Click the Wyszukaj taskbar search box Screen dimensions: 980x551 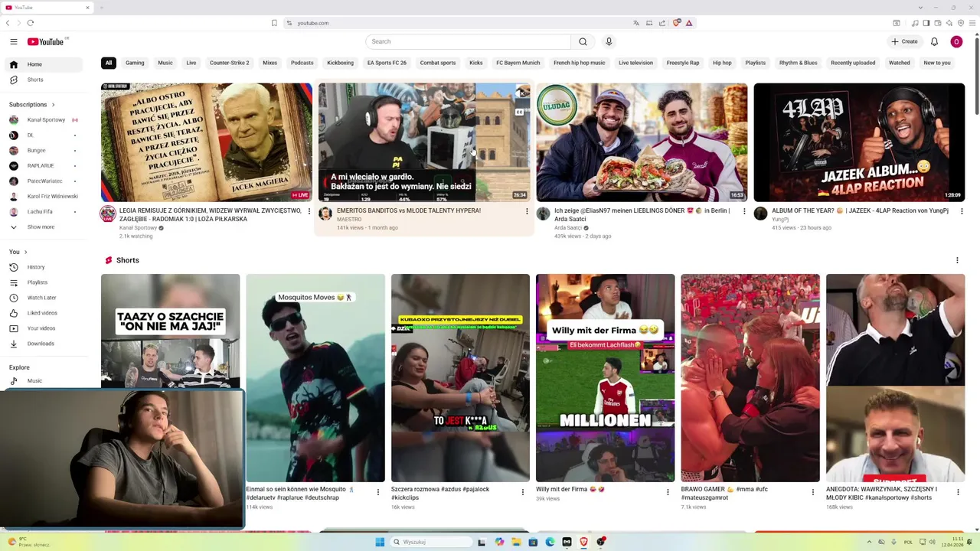click(431, 542)
